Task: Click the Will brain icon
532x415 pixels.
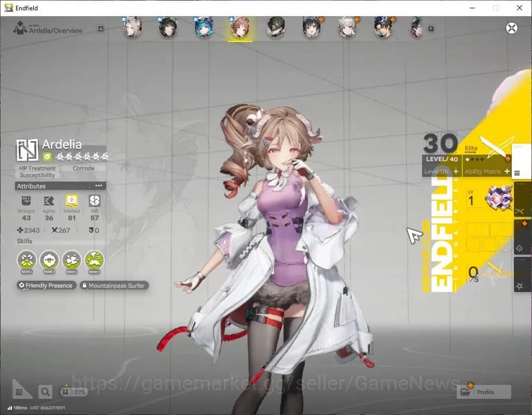Action: coord(94,201)
